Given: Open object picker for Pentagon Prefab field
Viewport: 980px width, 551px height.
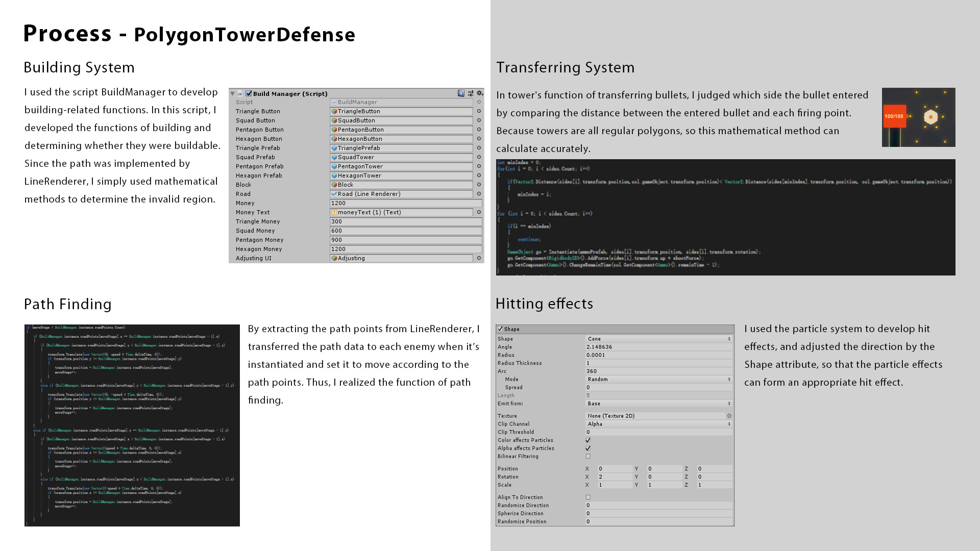Looking at the screenshot, I should (x=479, y=166).
